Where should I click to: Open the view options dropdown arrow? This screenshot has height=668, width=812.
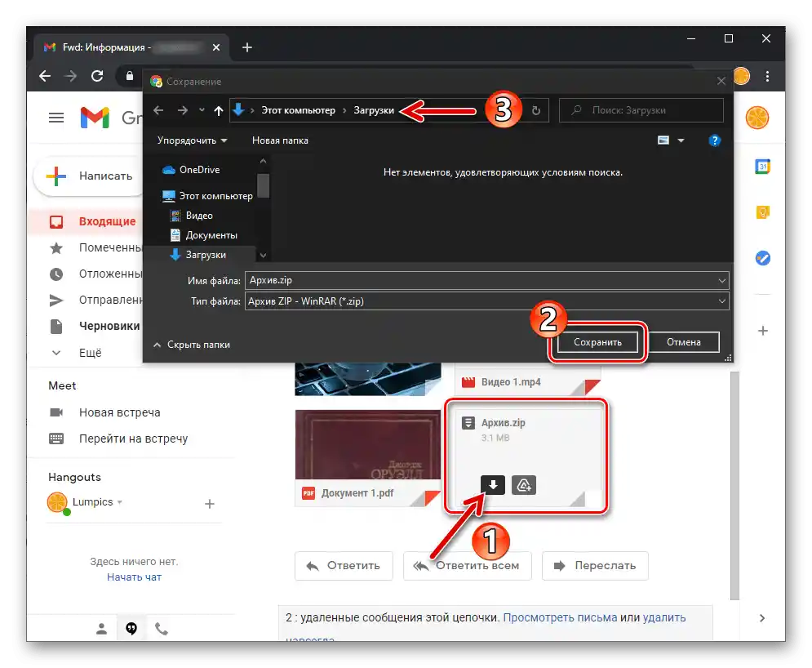[x=681, y=140]
